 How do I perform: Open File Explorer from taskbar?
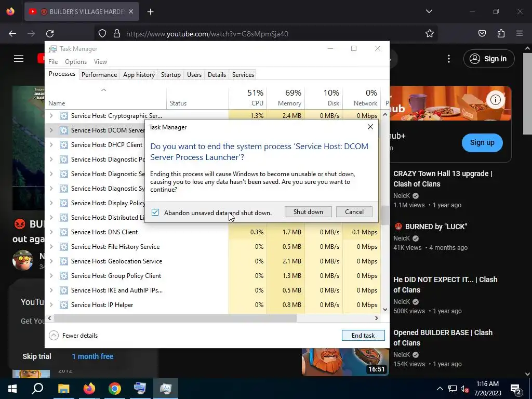point(63,389)
